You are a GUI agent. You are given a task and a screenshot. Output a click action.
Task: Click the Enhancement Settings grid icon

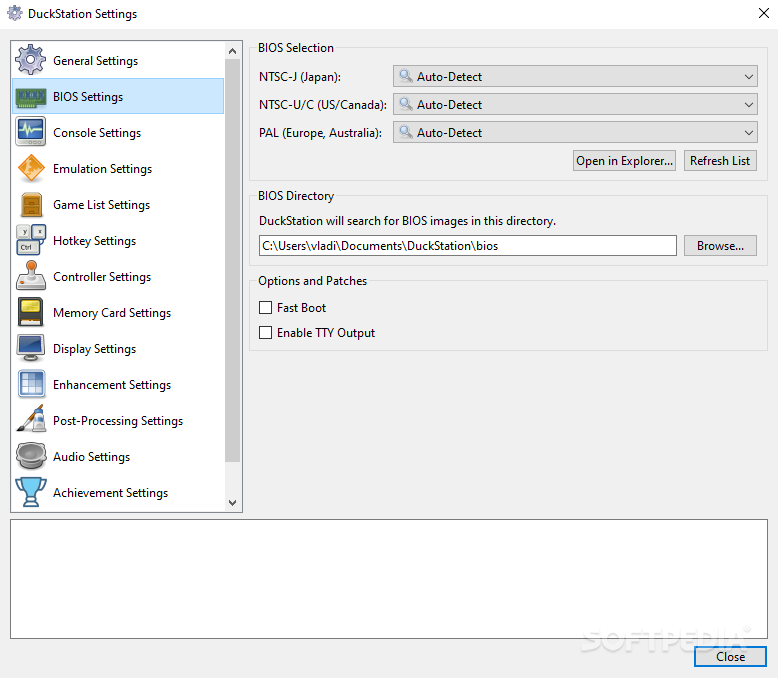(x=31, y=384)
